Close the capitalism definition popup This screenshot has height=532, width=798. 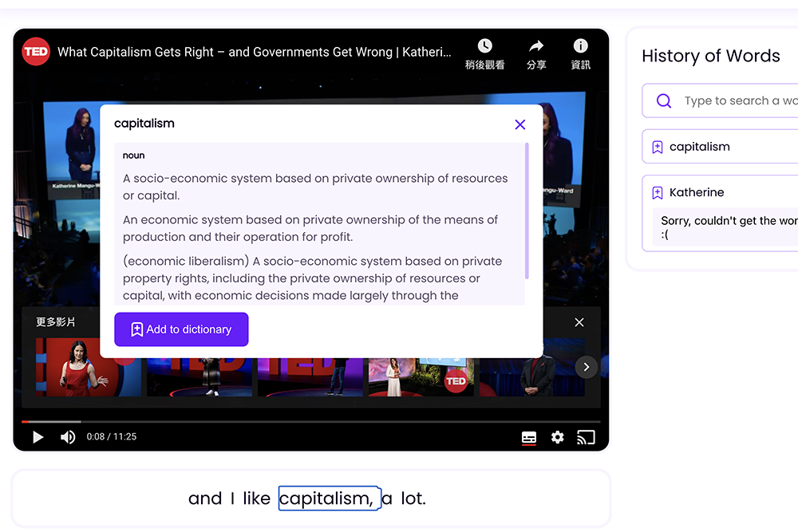520,124
